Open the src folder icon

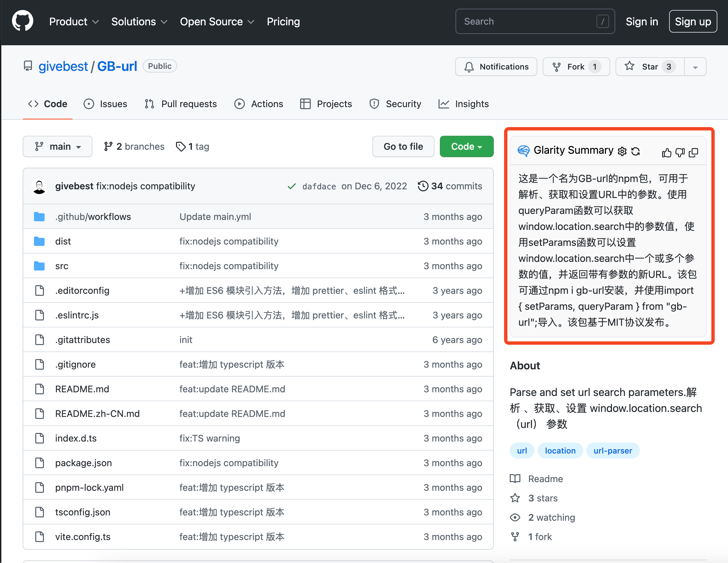(x=39, y=266)
